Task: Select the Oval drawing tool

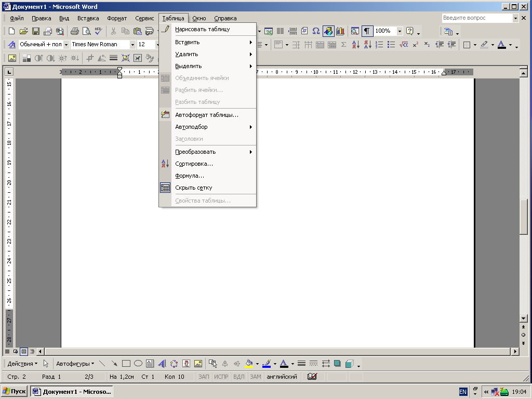Action: [138, 364]
